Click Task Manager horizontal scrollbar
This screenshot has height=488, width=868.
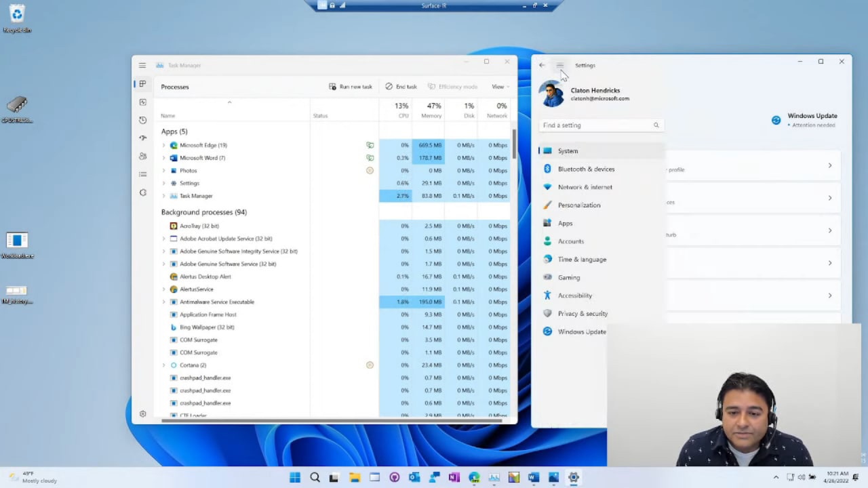331,420
